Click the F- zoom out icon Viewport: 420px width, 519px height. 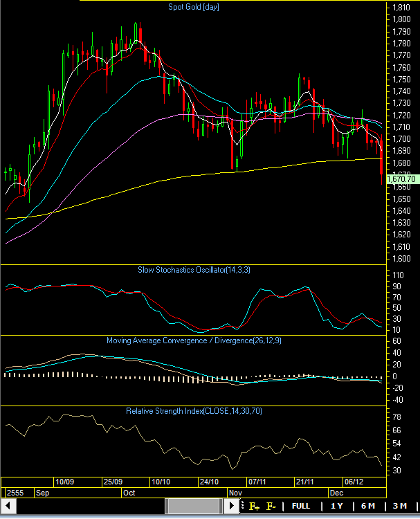point(271,506)
